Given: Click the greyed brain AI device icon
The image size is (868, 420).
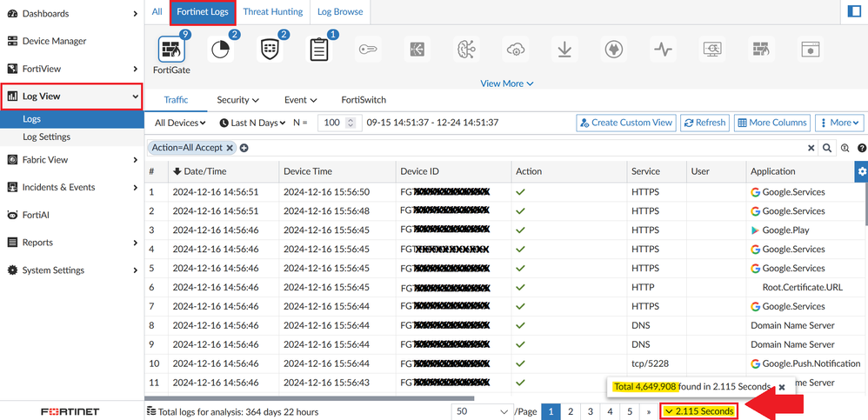Looking at the screenshot, I should (466, 50).
